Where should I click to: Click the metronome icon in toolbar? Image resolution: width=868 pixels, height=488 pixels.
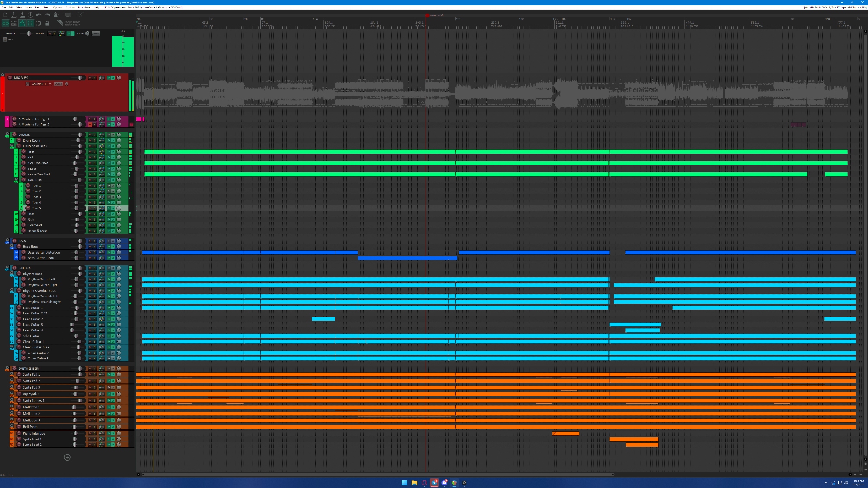(56, 15)
